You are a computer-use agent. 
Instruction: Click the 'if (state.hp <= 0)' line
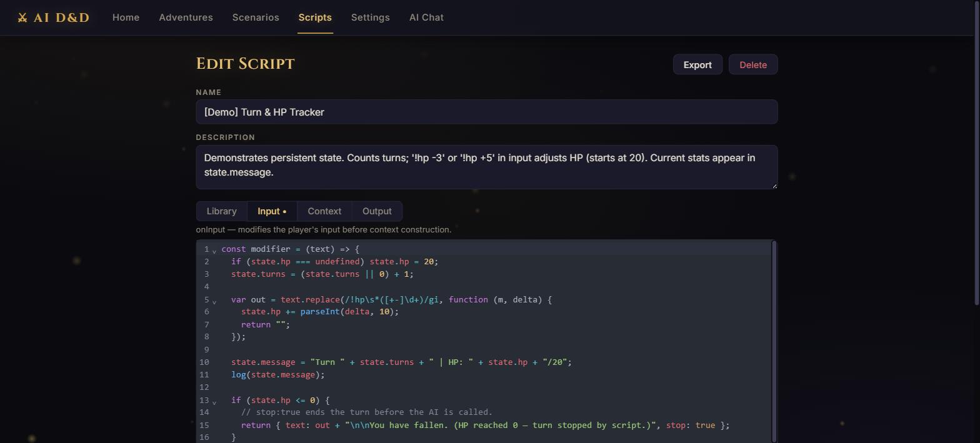[x=280, y=400]
